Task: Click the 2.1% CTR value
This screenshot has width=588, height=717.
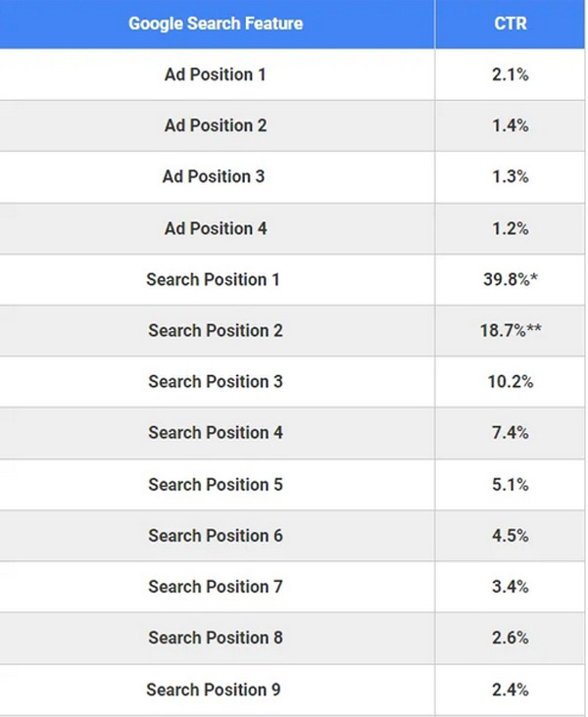Action: [511, 74]
